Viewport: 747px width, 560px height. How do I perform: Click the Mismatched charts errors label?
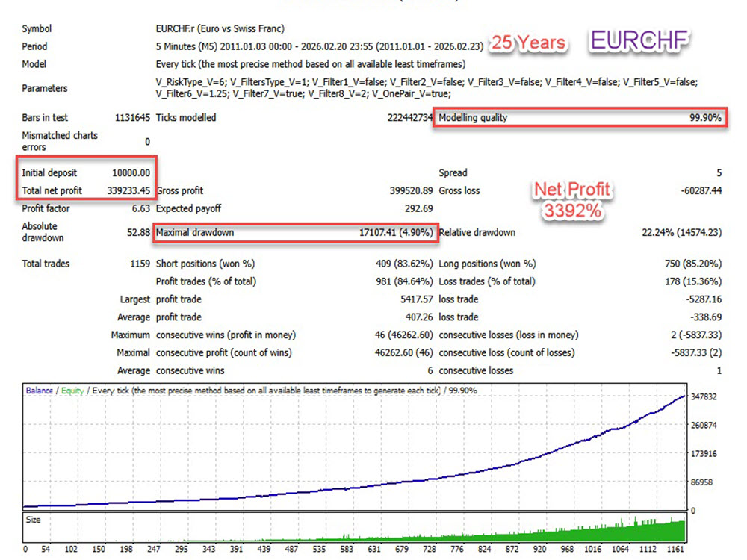point(60,141)
